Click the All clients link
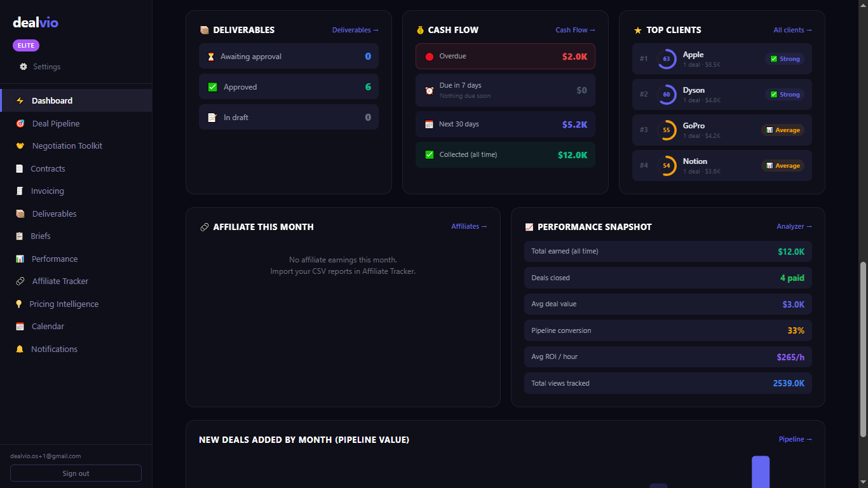 point(792,29)
